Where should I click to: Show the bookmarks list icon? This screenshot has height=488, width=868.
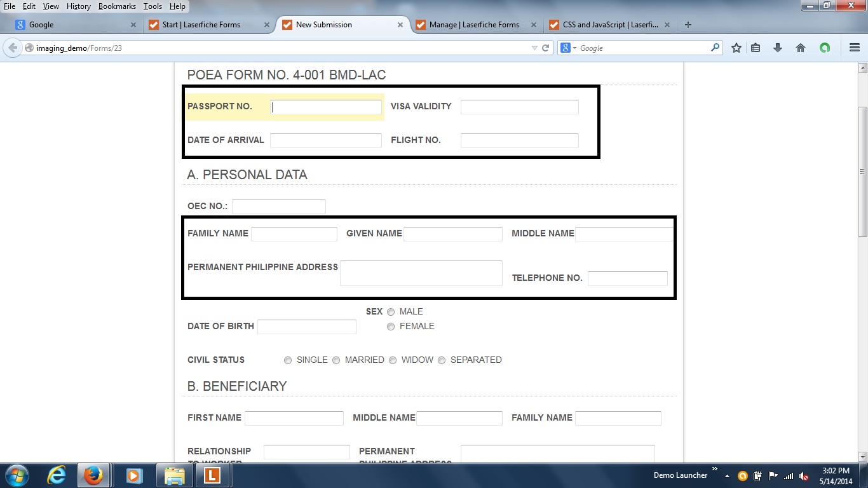tap(756, 48)
